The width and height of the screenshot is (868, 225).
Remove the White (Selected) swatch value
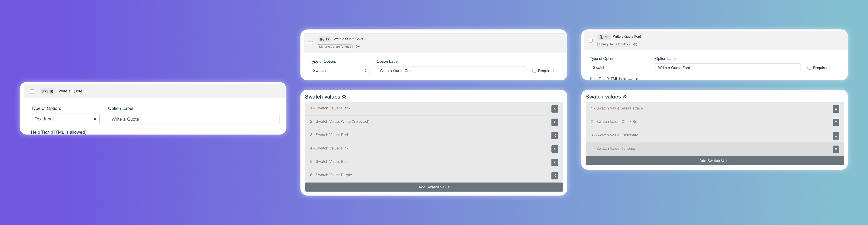point(555,122)
